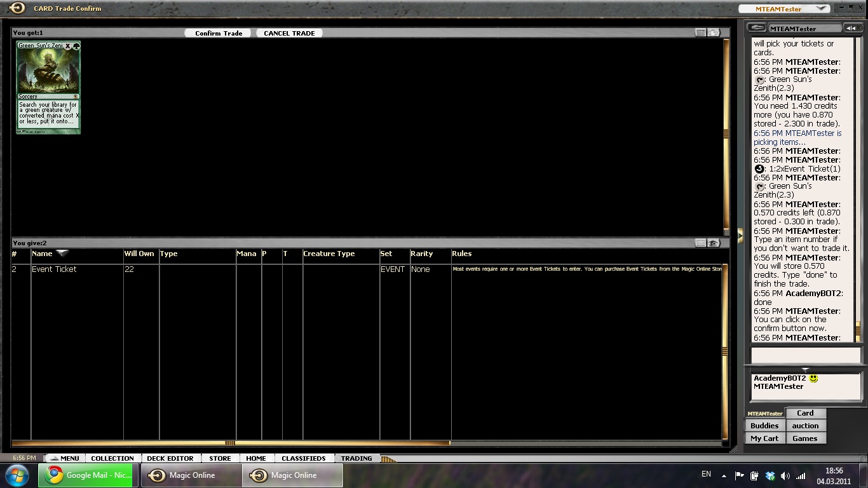Sort by Name column arrow
Image resolution: width=868 pixels, height=488 pixels.
pyautogui.click(x=62, y=253)
